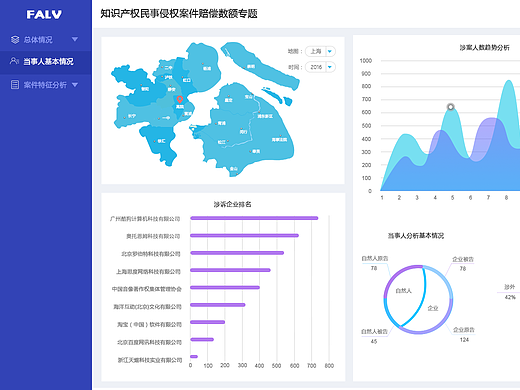Click the 涉案人数趋势分析 chart title
This screenshot has height=390, width=520.
coord(484,48)
